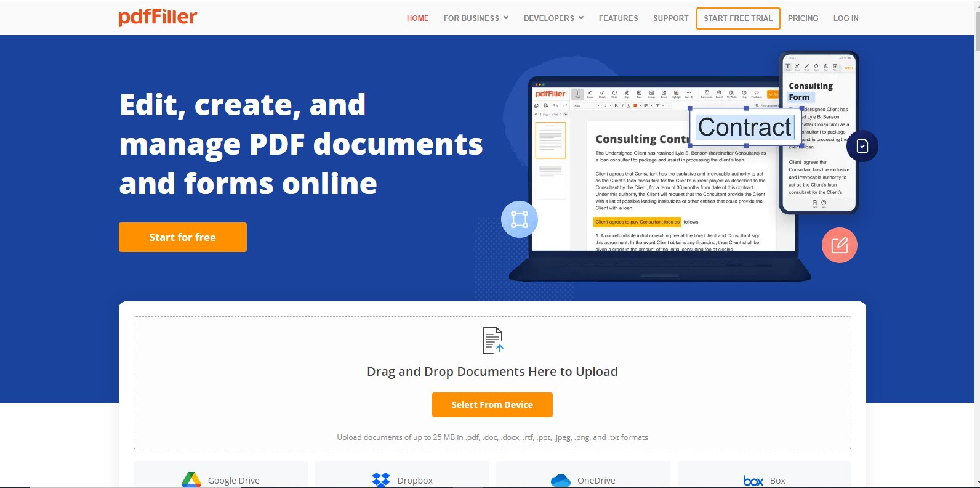Choose Dropbox upload option
980x488 pixels.
click(402, 474)
